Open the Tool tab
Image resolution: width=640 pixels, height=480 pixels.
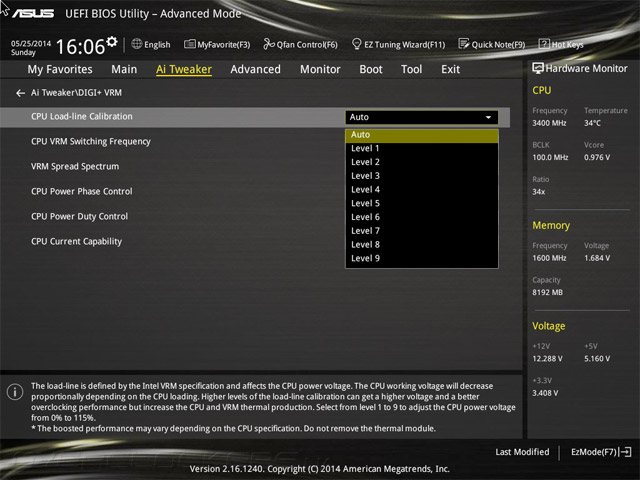click(411, 69)
